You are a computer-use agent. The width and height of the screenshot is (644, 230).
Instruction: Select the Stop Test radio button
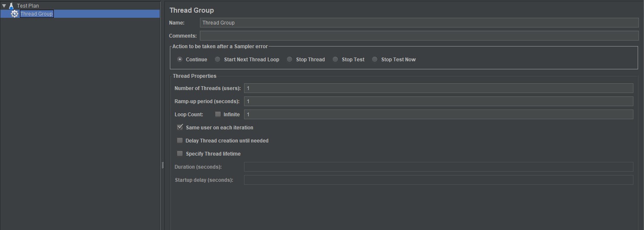[336, 60]
